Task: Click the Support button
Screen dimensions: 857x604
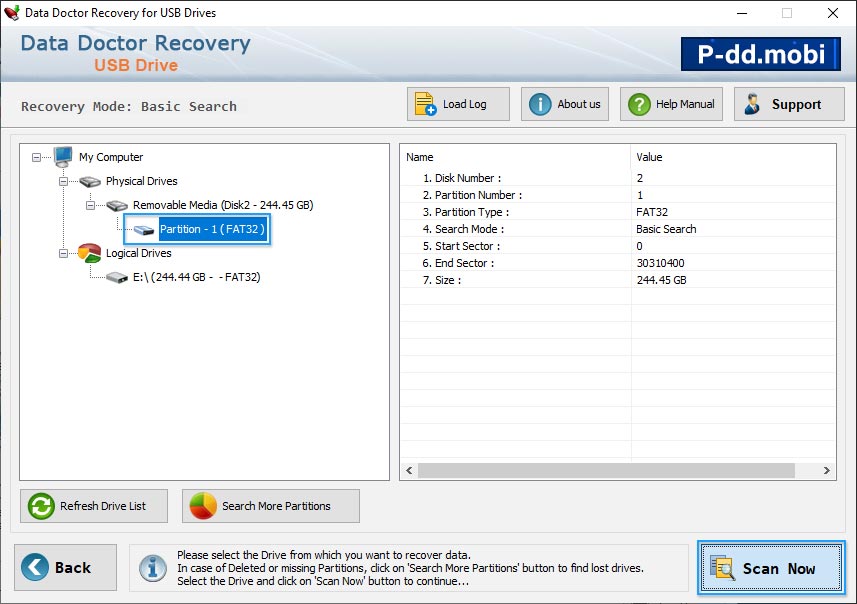Action: tap(789, 104)
